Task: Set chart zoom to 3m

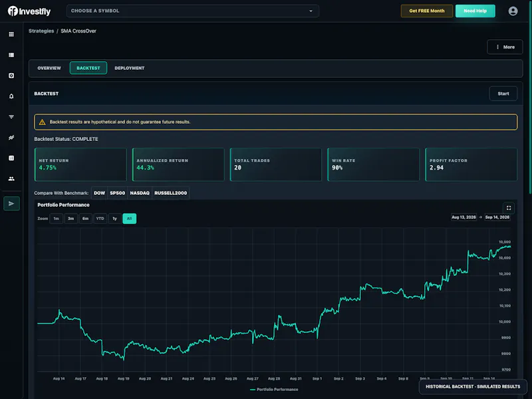Action: 71,219
